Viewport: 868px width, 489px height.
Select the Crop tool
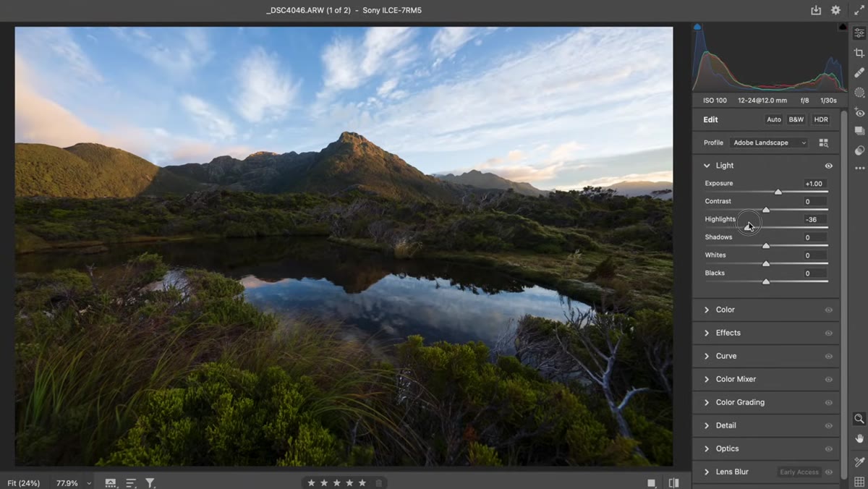(859, 53)
